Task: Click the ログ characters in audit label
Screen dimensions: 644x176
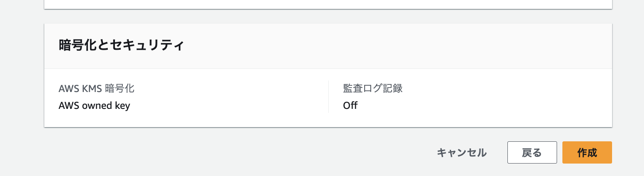Action: [x=373, y=88]
